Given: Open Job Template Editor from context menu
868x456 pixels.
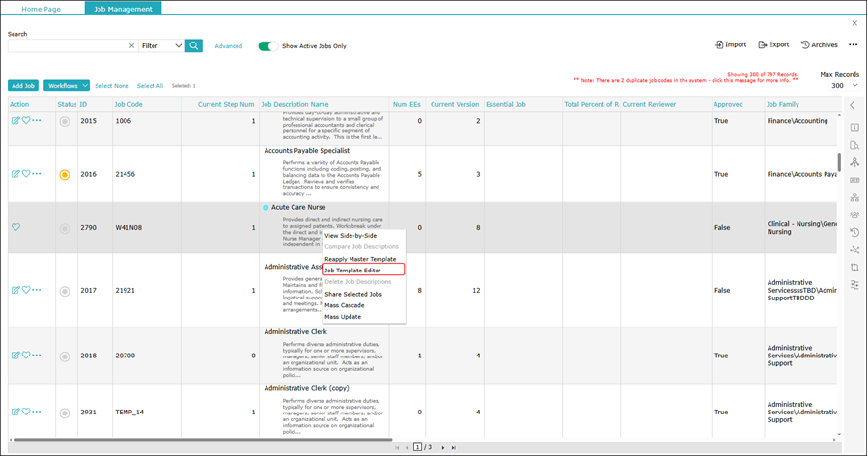Looking at the screenshot, I should pos(364,271).
